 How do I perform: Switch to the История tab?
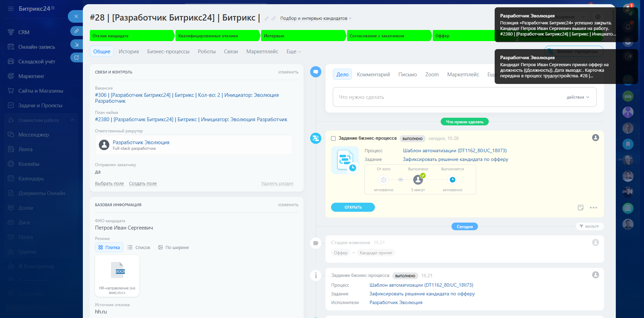[129, 52]
